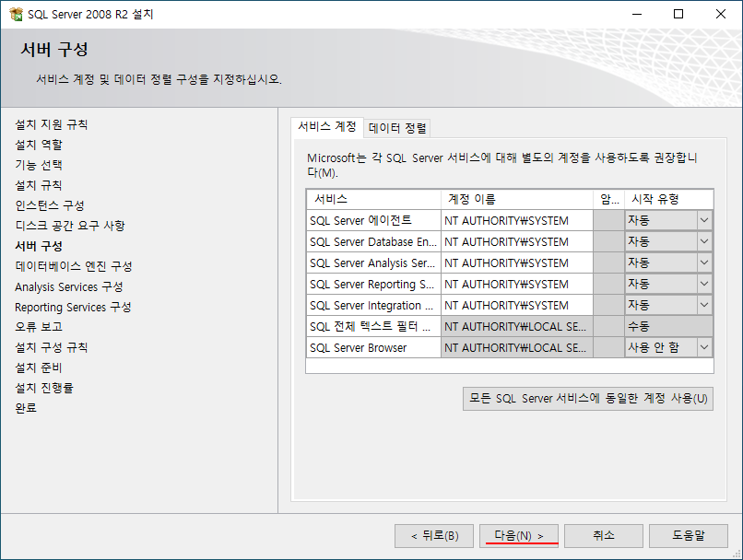743x560 pixels.
Task: Click 데이터베이스 엔진 구성 step in sidebar
Action: pyautogui.click(x=74, y=266)
